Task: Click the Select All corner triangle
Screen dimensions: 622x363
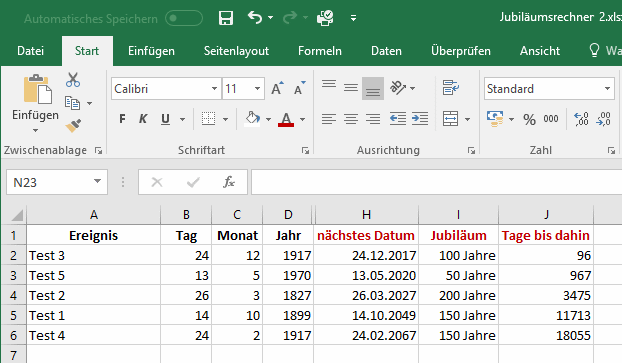Action: [16, 215]
